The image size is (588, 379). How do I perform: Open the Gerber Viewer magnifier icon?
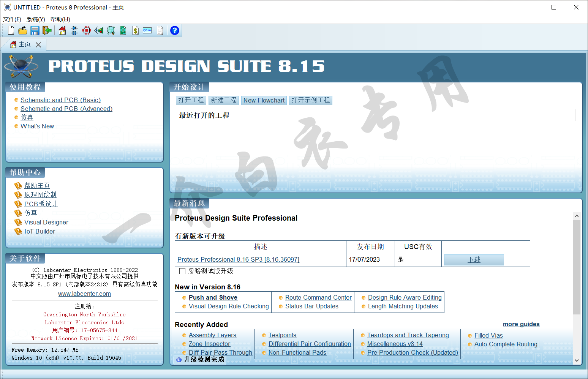click(x=111, y=30)
